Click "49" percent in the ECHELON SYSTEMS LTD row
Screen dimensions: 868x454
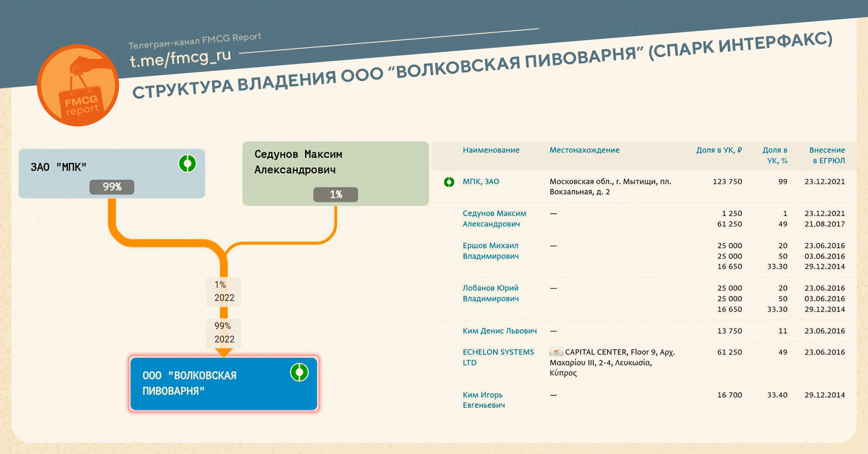pyautogui.click(x=783, y=352)
